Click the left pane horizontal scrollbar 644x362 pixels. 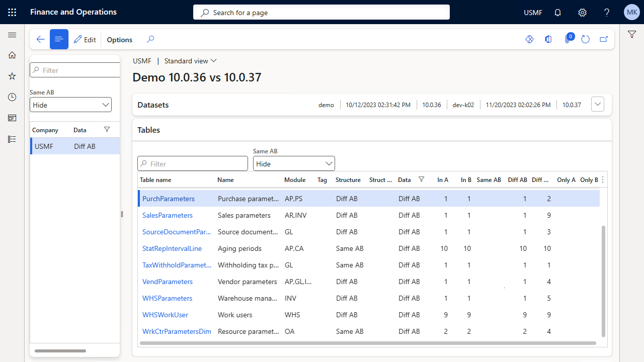tap(60, 351)
